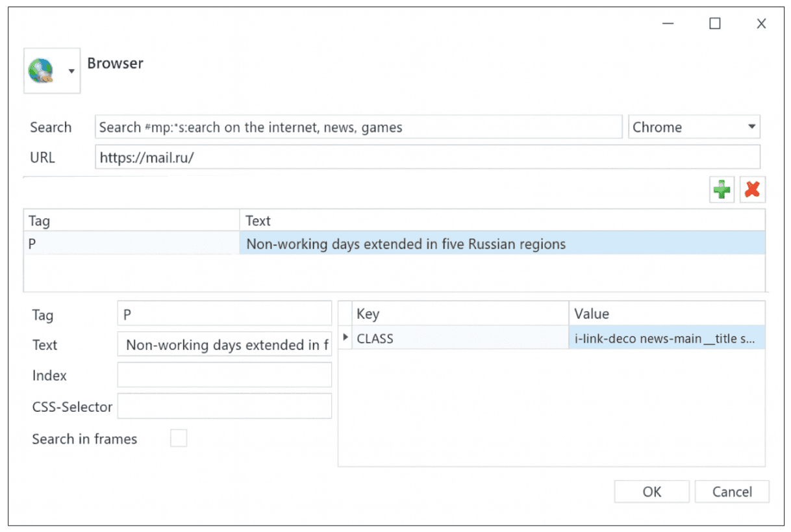Click the Search text field
791x532 pixels.
tap(358, 127)
